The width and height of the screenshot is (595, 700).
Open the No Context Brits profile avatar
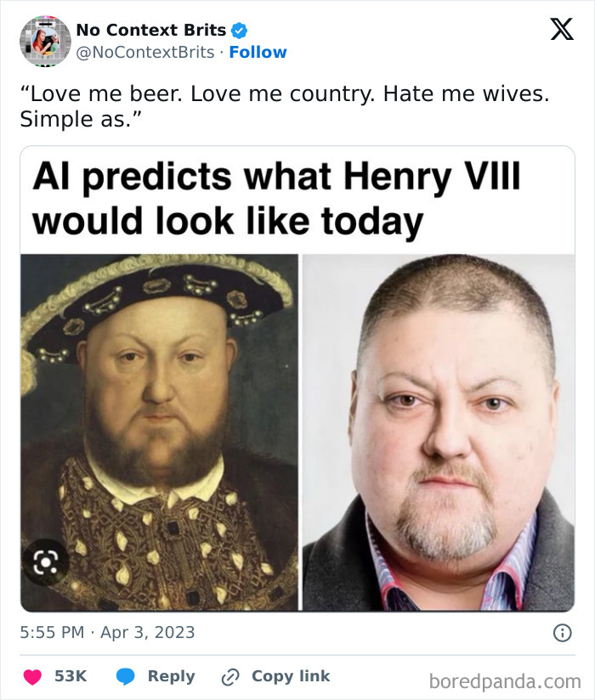[45, 41]
